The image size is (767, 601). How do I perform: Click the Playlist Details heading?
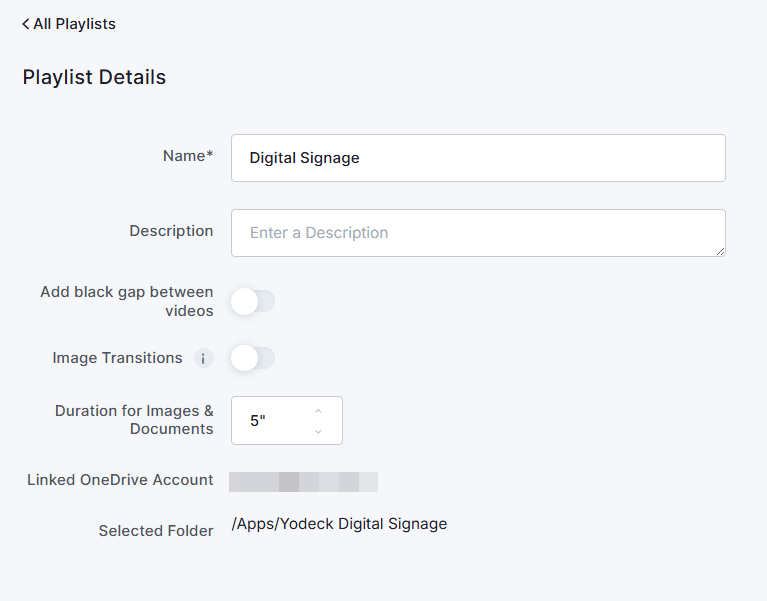coord(94,77)
